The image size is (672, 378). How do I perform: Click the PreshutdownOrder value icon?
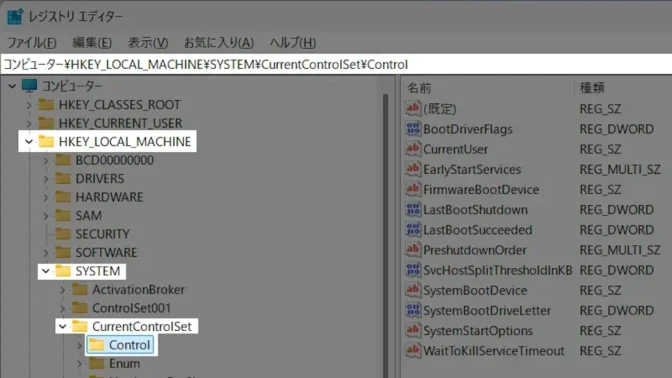(413, 249)
